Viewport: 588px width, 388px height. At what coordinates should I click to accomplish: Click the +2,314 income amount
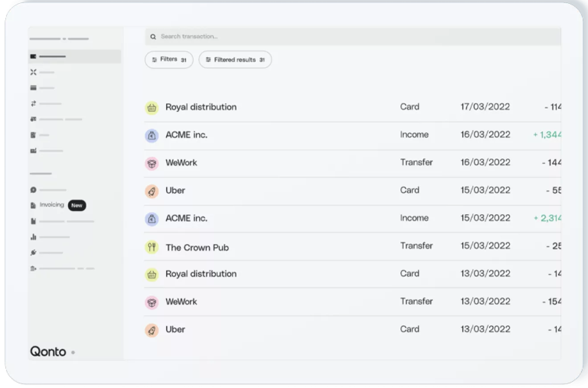pos(547,218)
